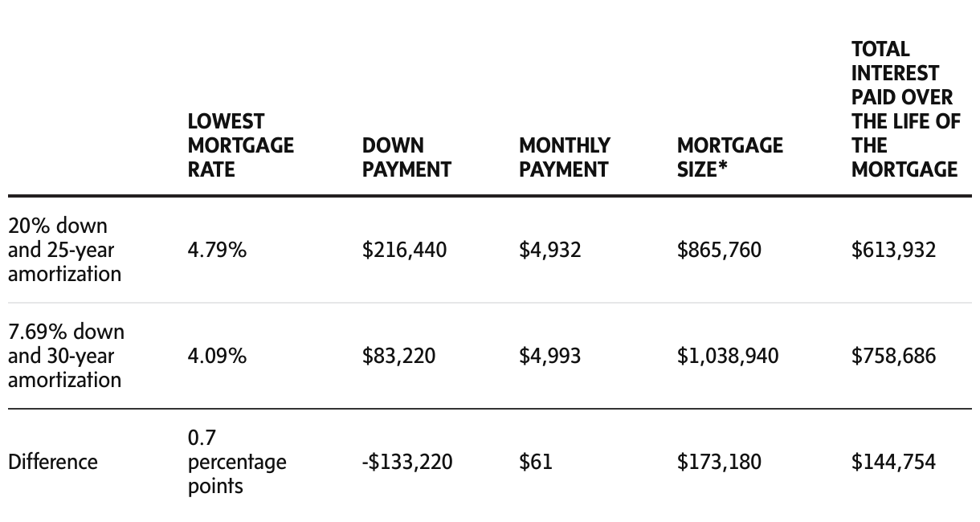Select the $144,754 interest difference cell
The image size is (980, 522).
[893, 462]
